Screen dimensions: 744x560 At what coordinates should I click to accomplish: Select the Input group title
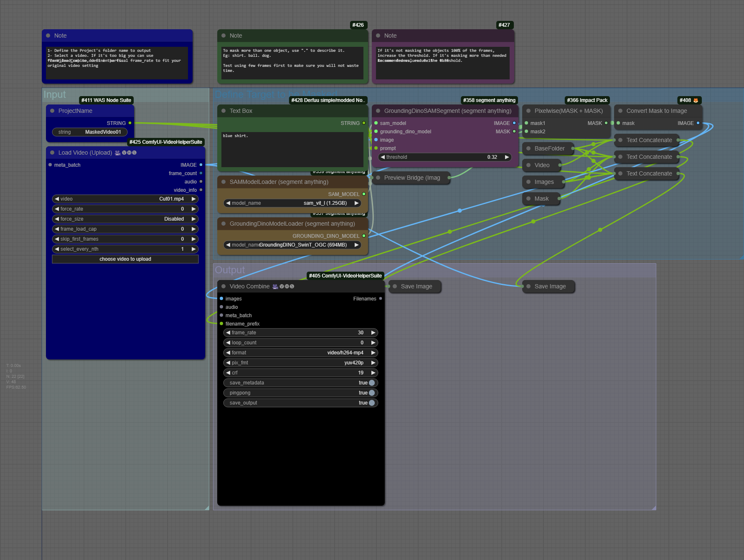[x=55, y=94]
